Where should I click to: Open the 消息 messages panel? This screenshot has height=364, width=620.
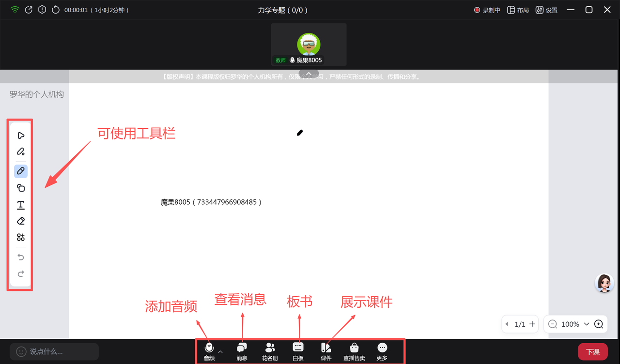pos(242,351)
